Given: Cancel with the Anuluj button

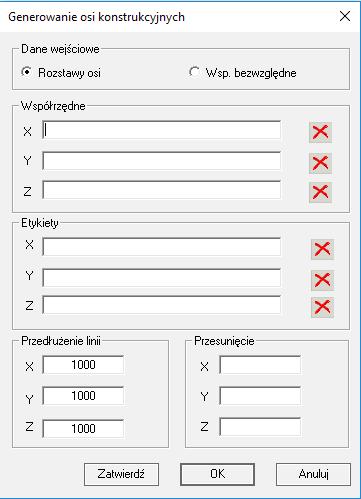Looking at the screenshot, I should point(313,474).
